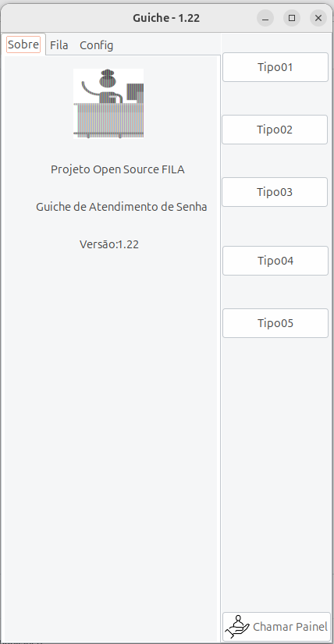Click the Tipo02 button

[x=275, y=130]
